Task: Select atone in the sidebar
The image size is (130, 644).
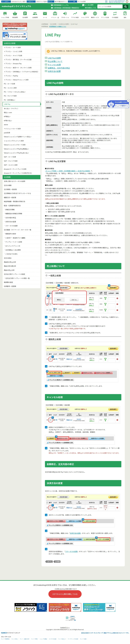Action: tap(21, 125)
